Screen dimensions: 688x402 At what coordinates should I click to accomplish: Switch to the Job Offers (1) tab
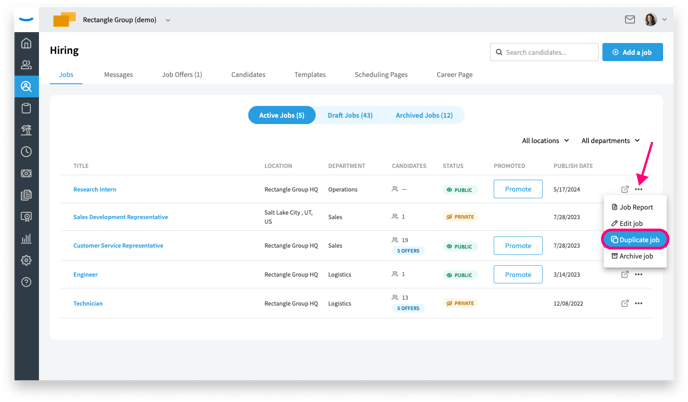(x=182, y=75)
